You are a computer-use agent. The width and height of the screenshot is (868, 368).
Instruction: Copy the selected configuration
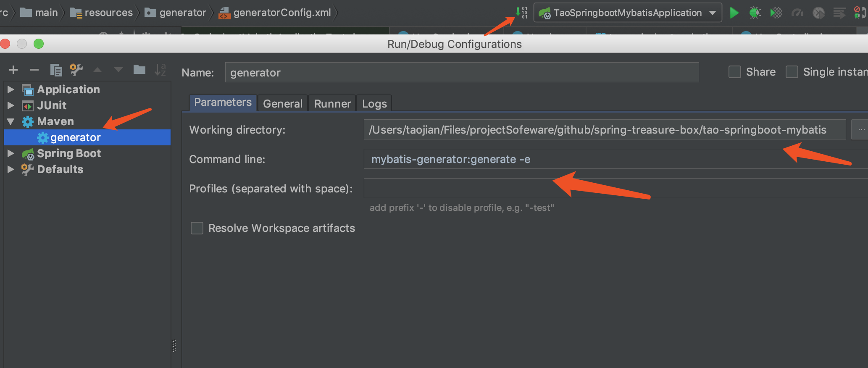56,70
